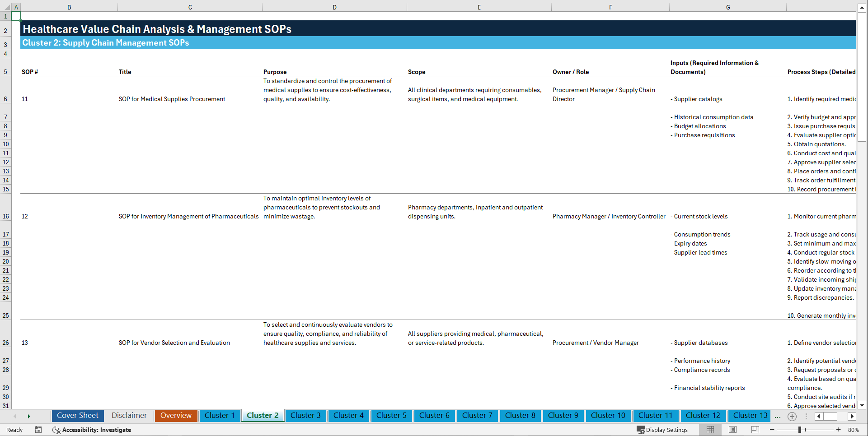Screen dimensions: 868x436
Task: Open Page Break Preview view
Action: [x=755, y=430]
